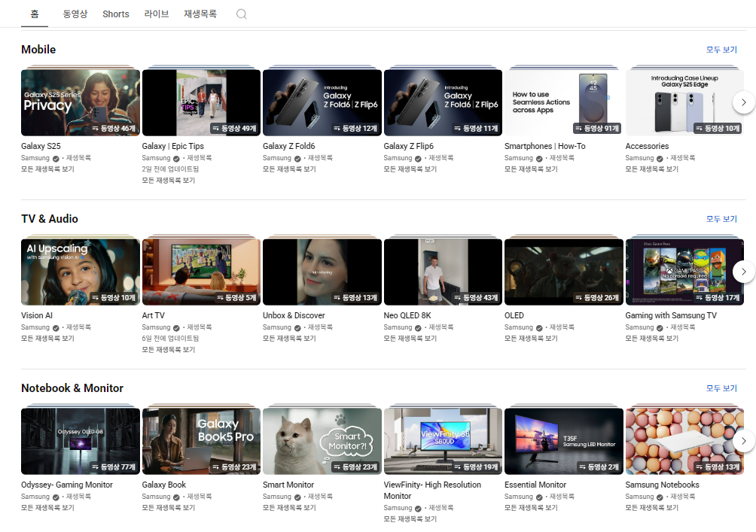The image size is (756, 532).
Task: Click 모든 재생목록 보기 under Epic Tips
Action: tap(168, 181)
